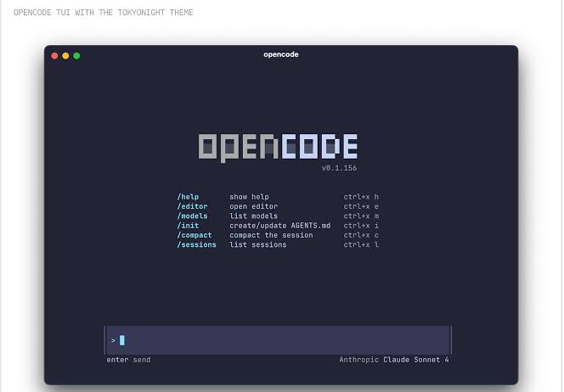The width and height of the screenshot is (564, 392).
Task: Click the 'ctrl+x e' shortcut
Action: (361, 206)
